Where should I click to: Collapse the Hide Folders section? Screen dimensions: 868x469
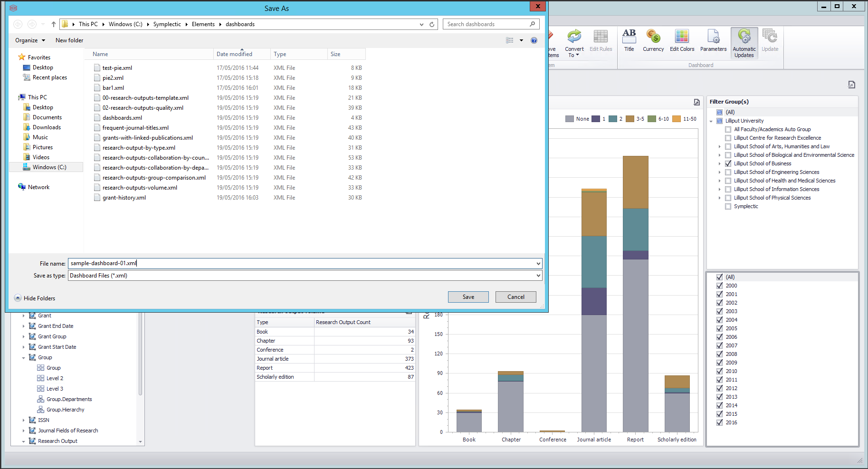pos(35,298)
